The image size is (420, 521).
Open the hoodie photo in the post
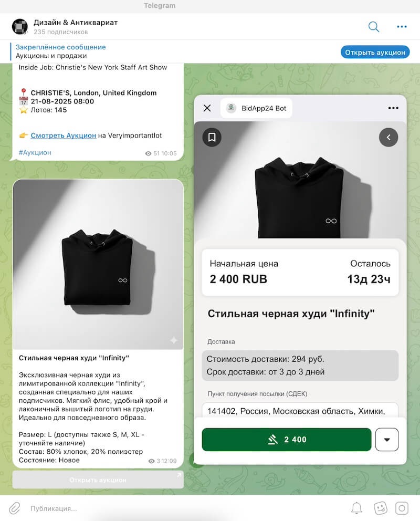[98, 264]
